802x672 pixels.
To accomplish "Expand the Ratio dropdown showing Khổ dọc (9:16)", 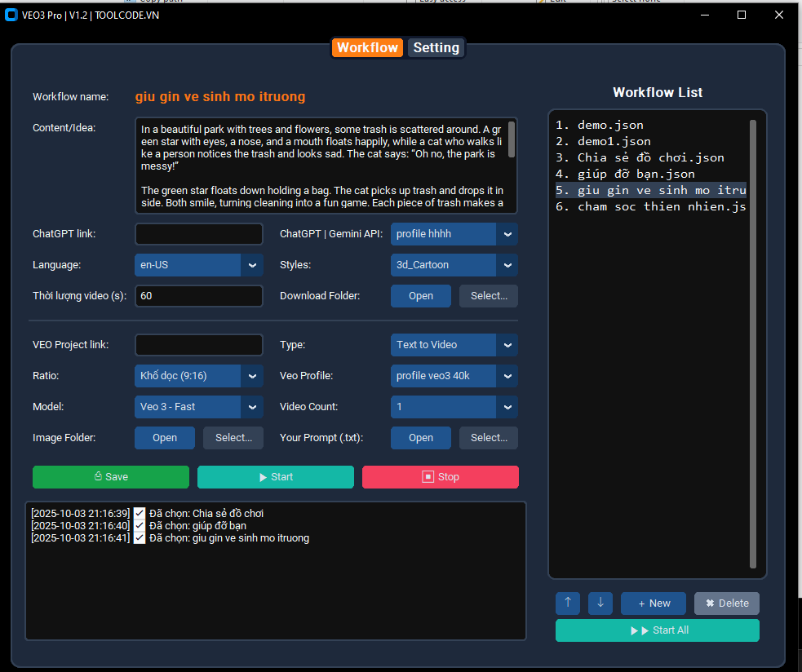I will tap(199, 376).
